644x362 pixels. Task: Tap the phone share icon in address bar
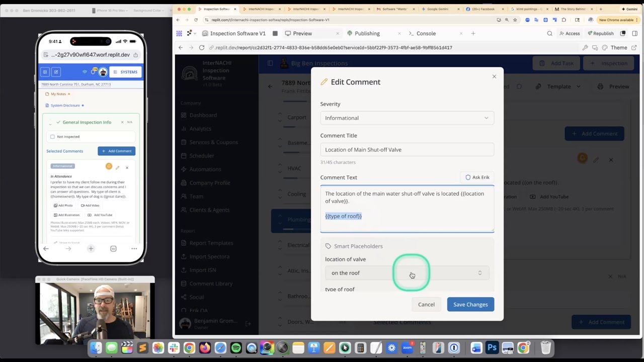[135, 55]
